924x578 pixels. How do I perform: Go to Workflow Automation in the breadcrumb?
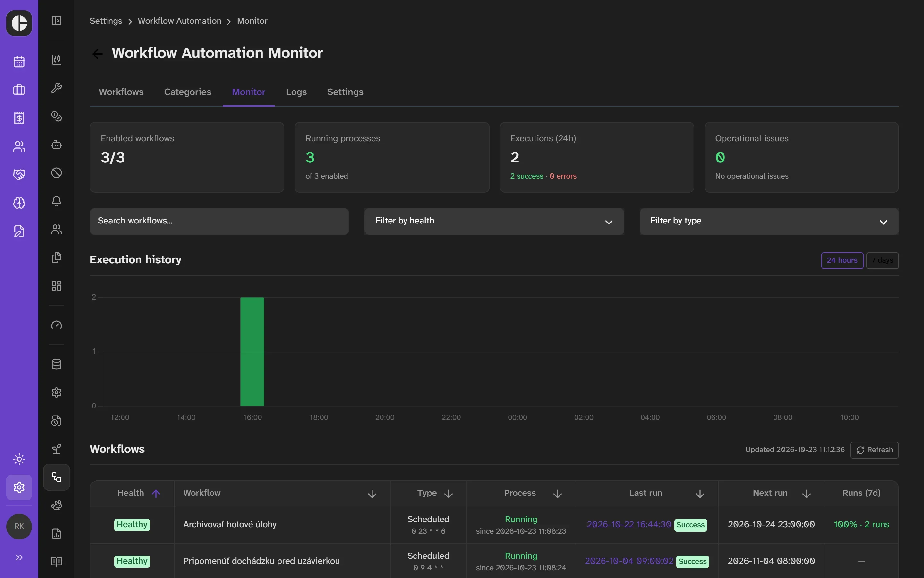click(179, 21)
